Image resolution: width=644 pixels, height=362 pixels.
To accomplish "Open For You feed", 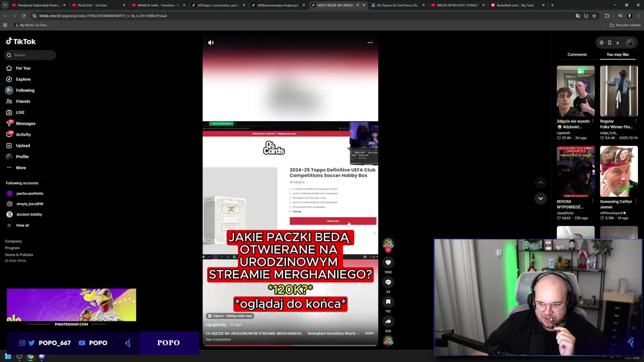I will (x=18, y=68).
